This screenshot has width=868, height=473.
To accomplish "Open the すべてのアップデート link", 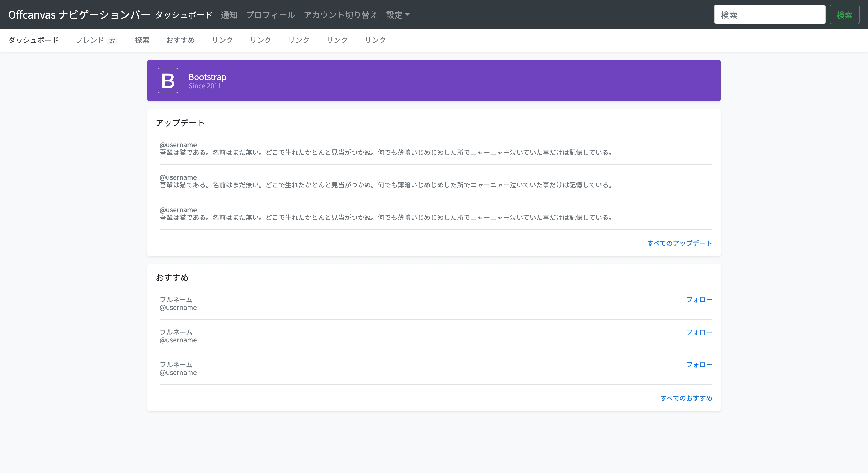I will (x=679, y=243).
